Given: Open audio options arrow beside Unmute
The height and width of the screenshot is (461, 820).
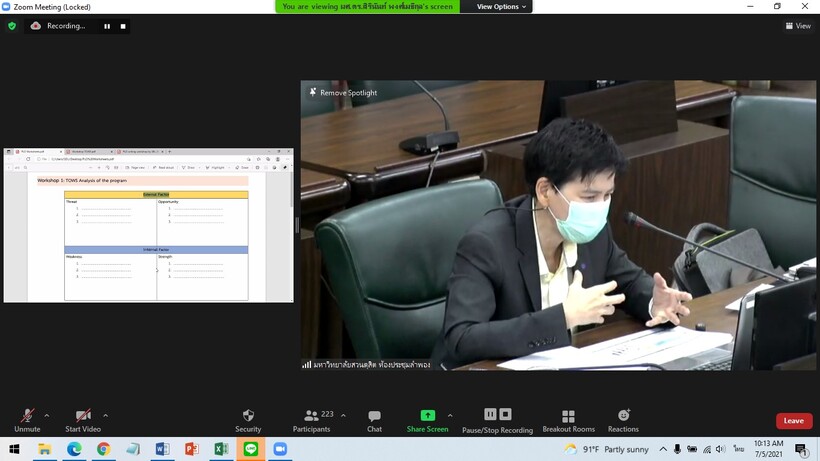Looking at the screenshot, I should 47,416.
